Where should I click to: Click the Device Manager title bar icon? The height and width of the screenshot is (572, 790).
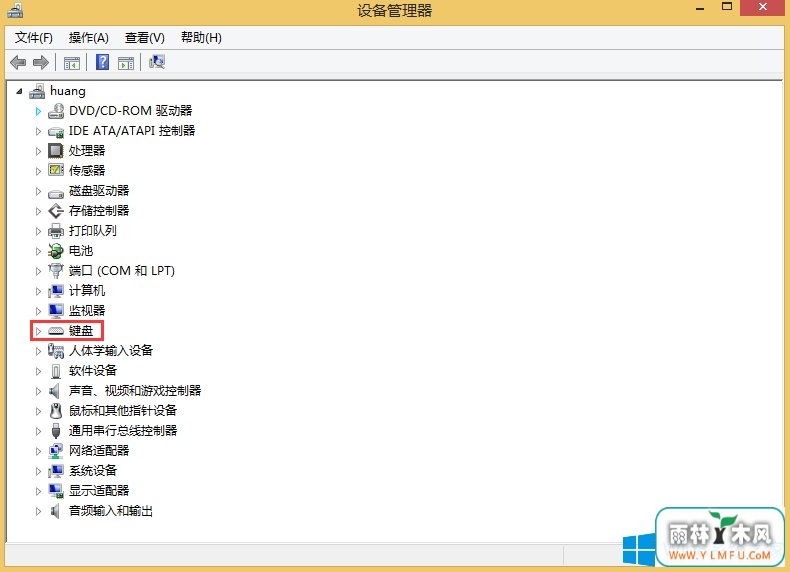[x=15, y=10]
